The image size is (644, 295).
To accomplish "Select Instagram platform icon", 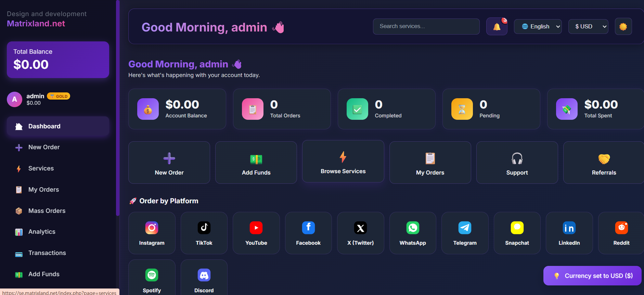I will [152, 233].
